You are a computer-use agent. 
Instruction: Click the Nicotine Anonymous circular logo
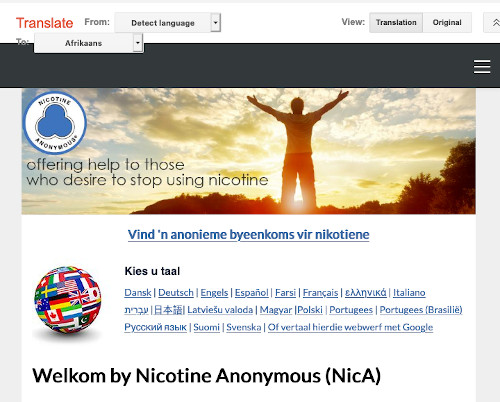tap(55, 123)
